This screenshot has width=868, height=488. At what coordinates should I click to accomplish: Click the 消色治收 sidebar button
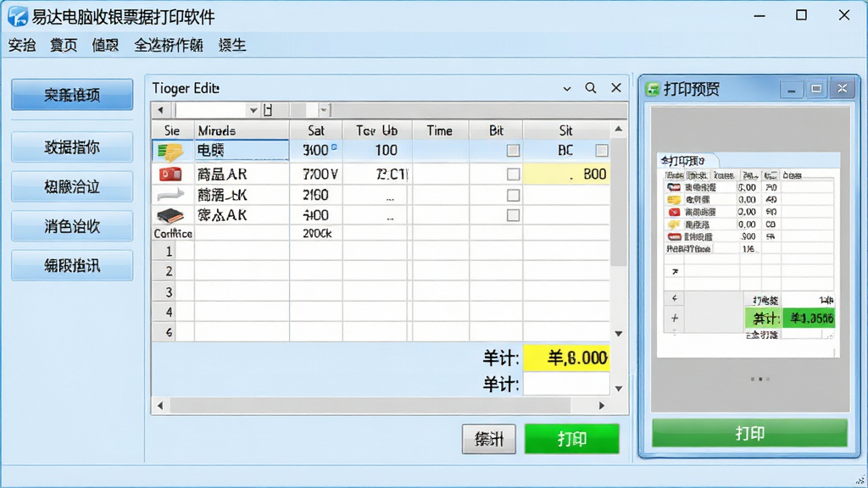[72, 226]
